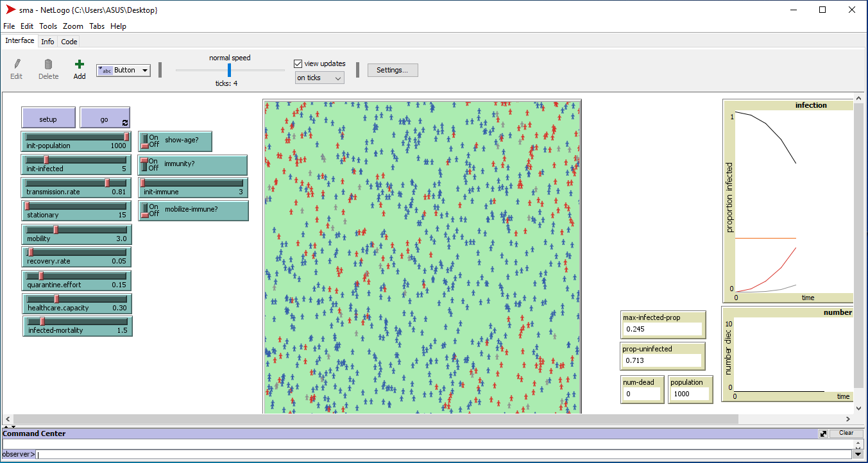Clear the Command Center output

click(x=846, y=434)
